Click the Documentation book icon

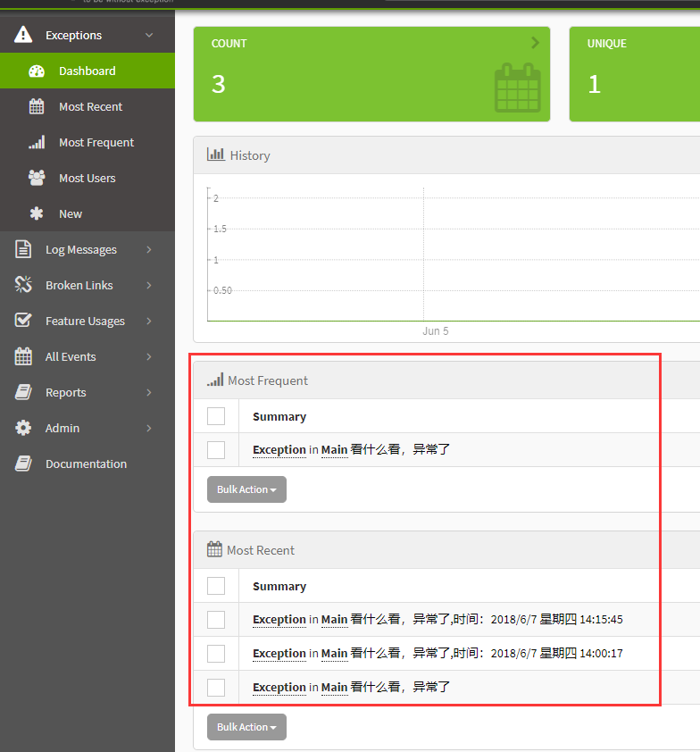[x=23, y=464]
